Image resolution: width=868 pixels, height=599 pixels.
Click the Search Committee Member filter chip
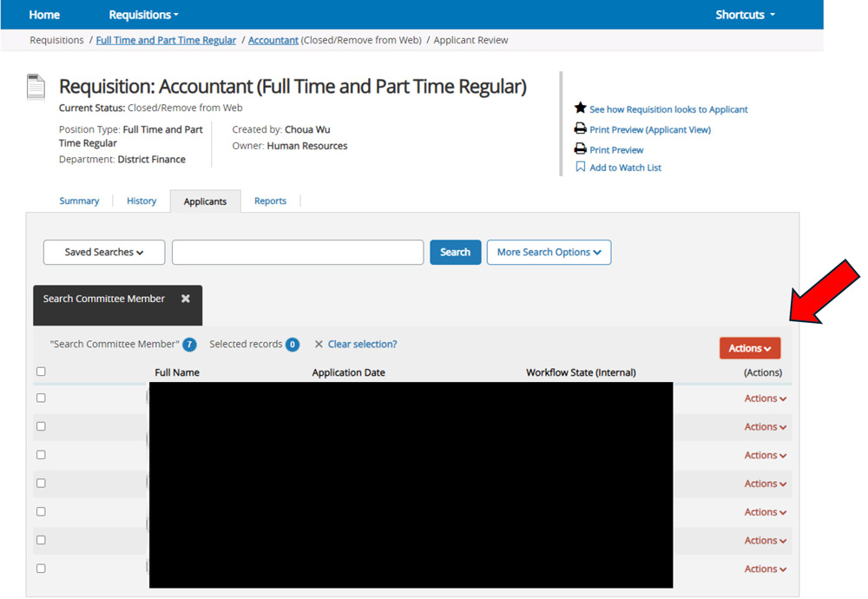point(117,305)
